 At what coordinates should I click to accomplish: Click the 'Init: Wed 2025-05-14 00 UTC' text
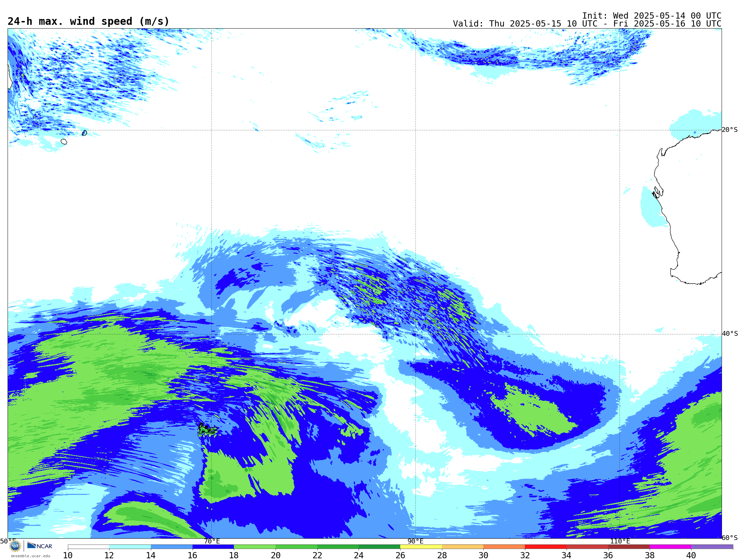tap(652, 16)
